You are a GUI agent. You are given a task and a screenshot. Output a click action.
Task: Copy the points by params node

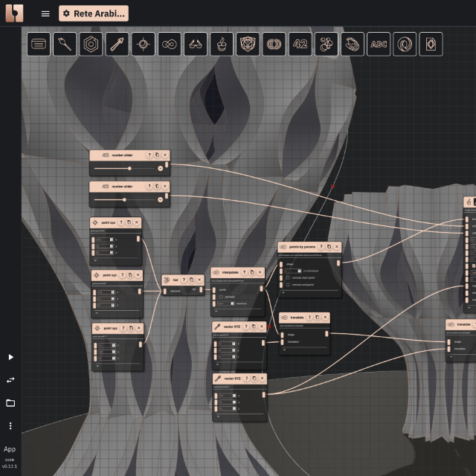click(x=329, y=246)
